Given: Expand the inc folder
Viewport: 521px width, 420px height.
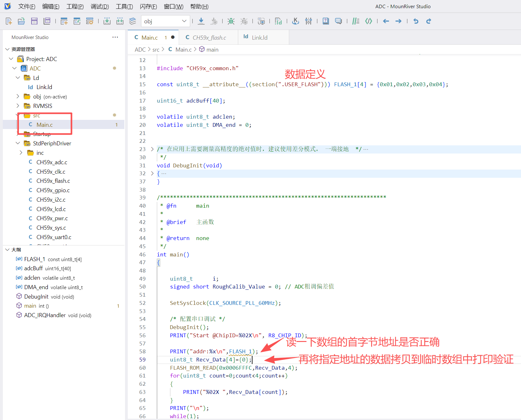Looking at the screenshot, I should point(21,153).
